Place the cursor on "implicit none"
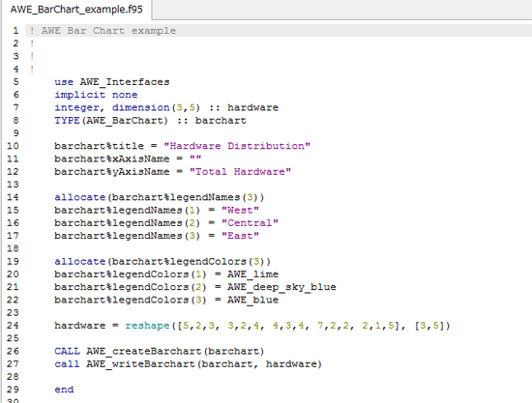The height and width of the screenshot is (403, 532). (96, 95)
